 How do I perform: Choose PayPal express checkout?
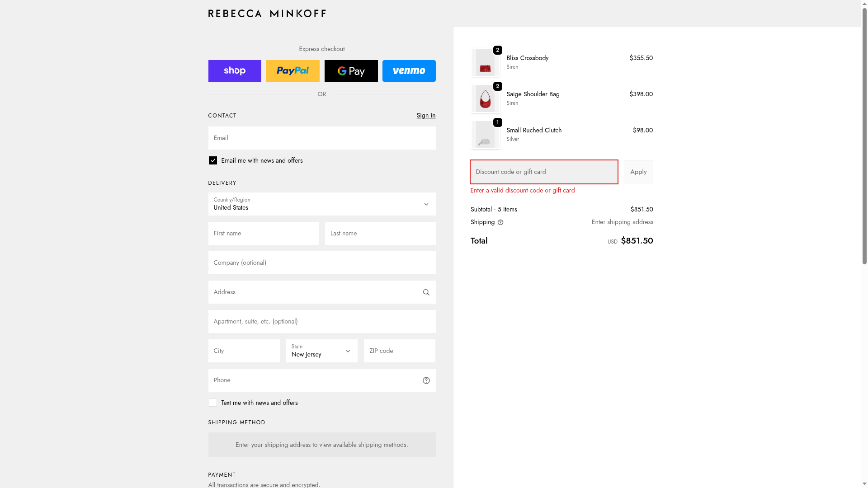click(292, 71)
